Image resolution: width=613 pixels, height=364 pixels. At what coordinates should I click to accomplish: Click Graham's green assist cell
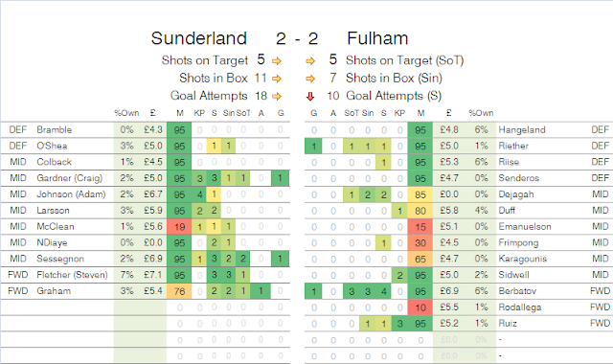(x=261, y=291)
